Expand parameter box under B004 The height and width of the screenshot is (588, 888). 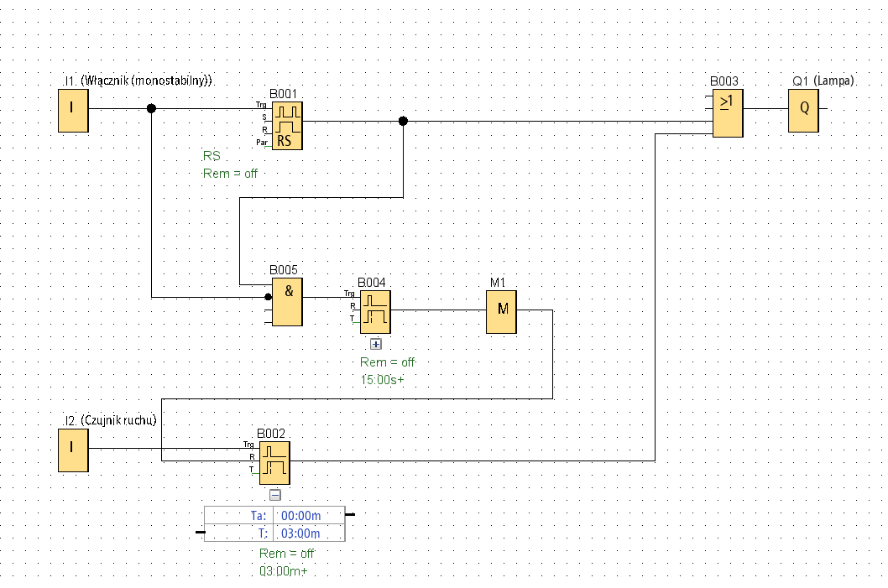point(375,344)
